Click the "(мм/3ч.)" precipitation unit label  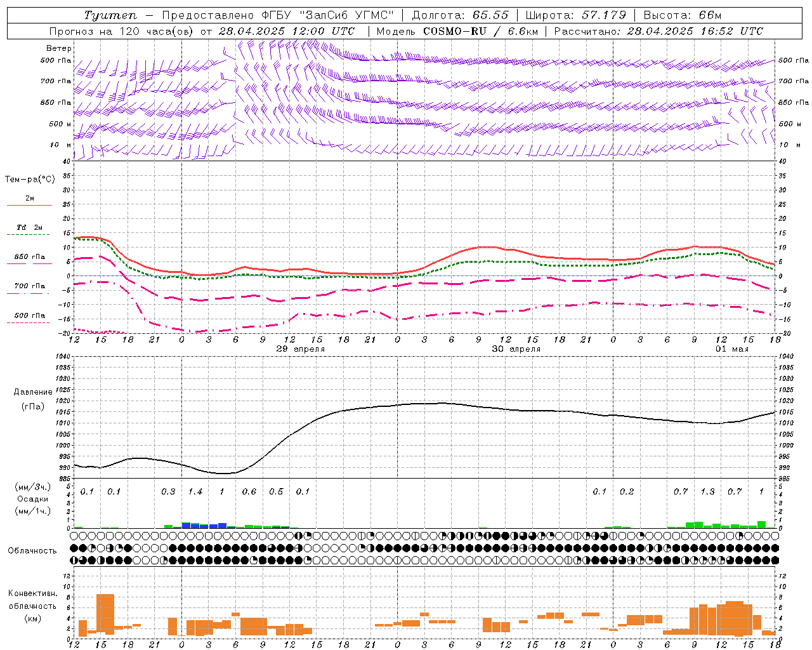click(x=33, y=487)
